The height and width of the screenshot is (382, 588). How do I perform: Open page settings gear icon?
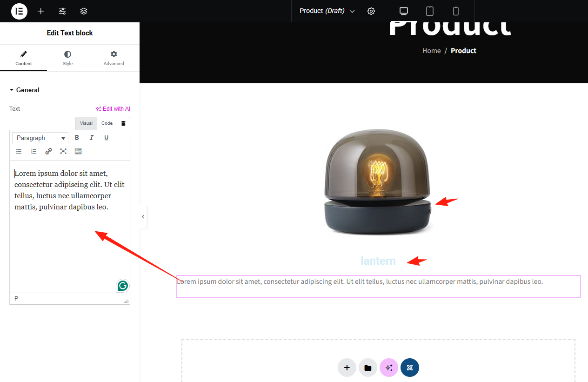[371, 11]
